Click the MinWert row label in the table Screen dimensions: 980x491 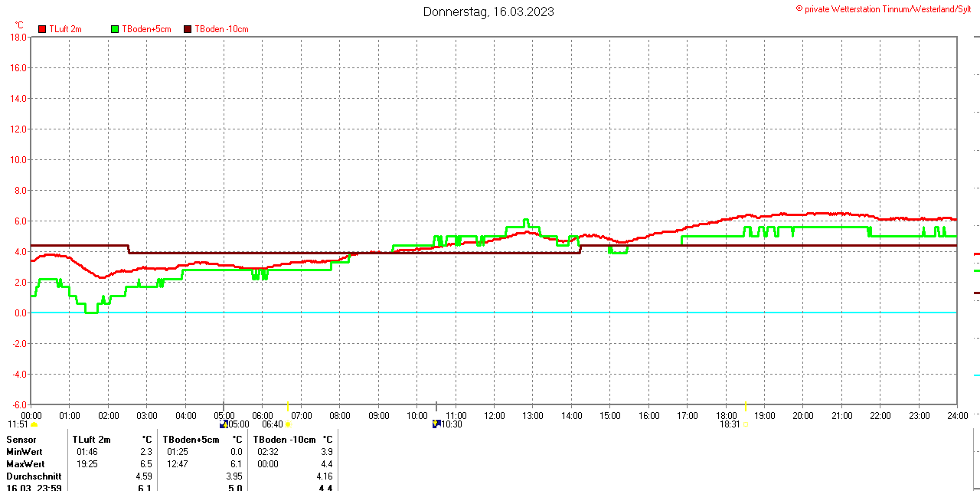[x=25, y=452]
